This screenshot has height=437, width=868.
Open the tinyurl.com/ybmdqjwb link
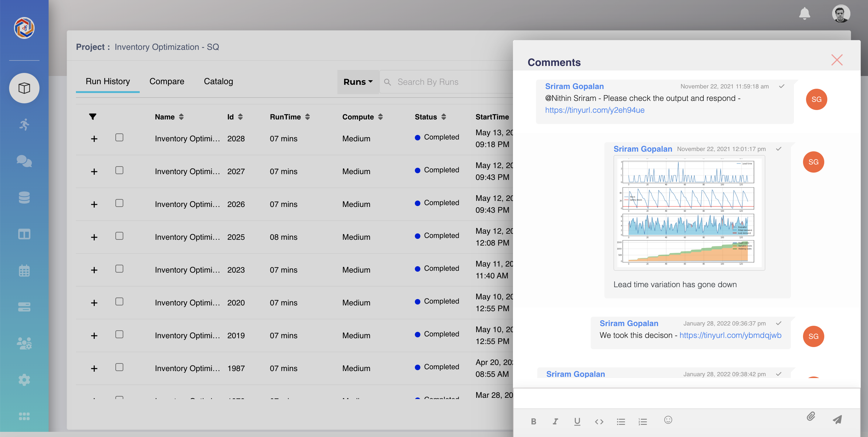[x=730, y=335]
